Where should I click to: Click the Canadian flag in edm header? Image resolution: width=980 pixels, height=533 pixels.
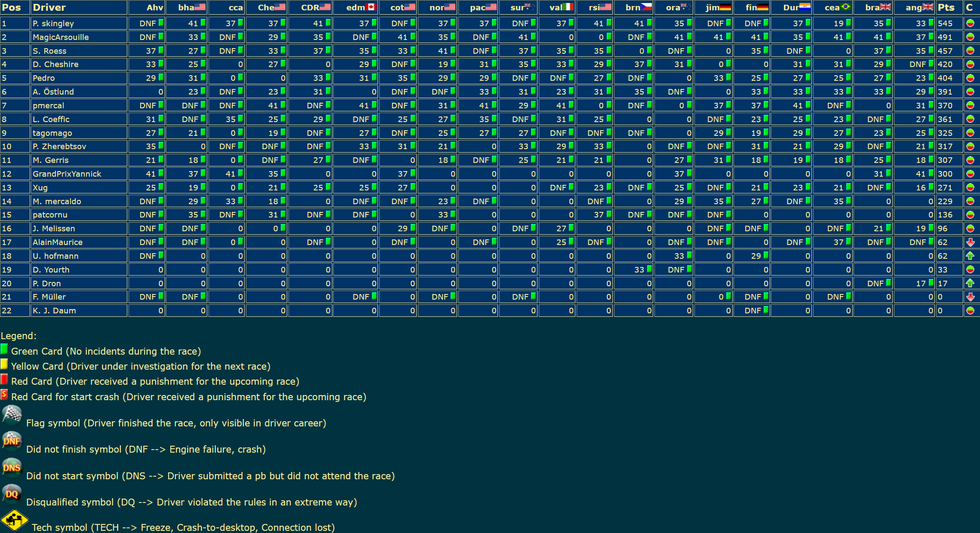(371, 7)
